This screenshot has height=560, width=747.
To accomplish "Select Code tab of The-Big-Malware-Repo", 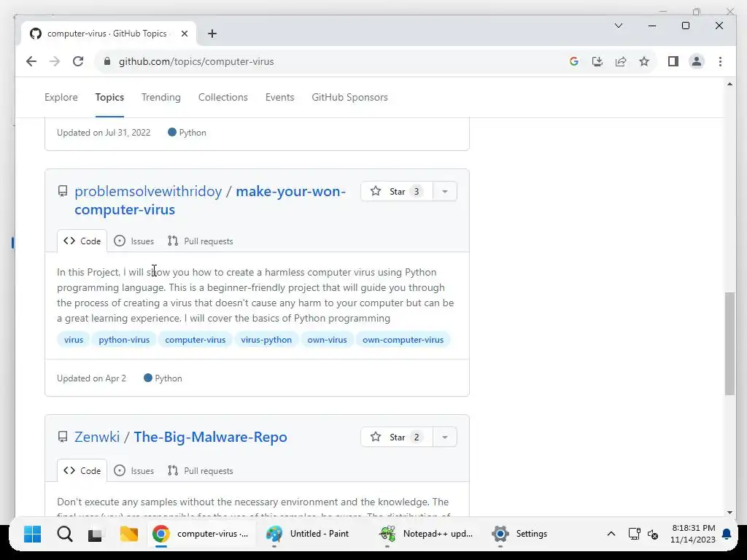I will [82, 470].
